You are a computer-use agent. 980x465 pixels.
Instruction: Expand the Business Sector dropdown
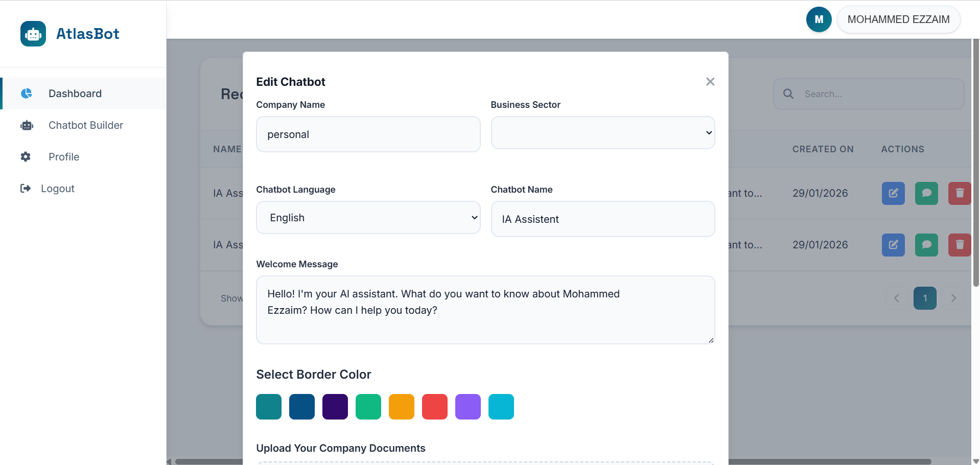[602, 133]
